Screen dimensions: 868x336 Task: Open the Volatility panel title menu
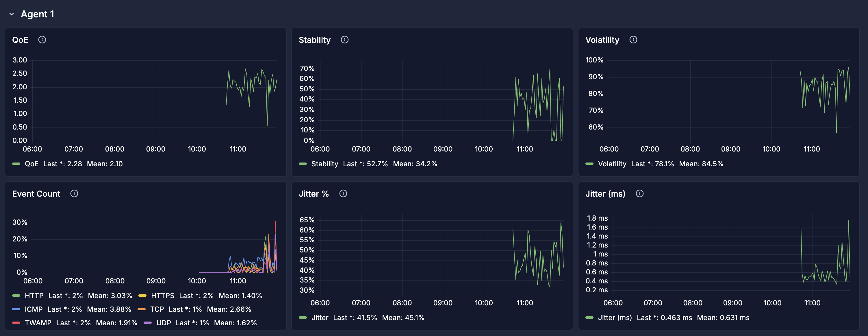pyautogui.click(x=602, y=40)
